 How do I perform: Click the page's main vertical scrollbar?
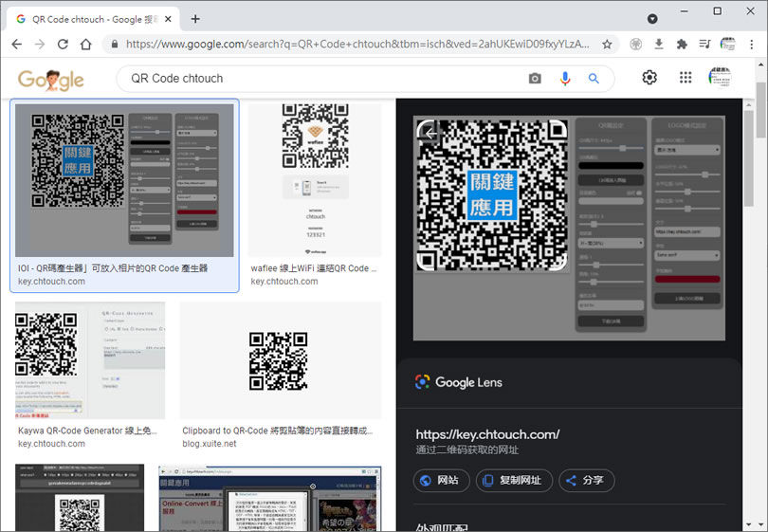pos(760,110)
